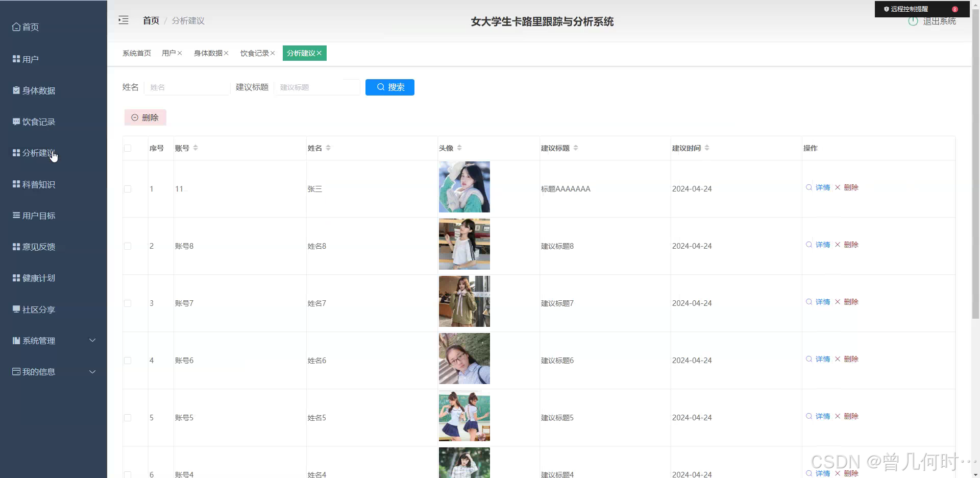Click the 首页 breadcrumb link

[x=151, y=20]
